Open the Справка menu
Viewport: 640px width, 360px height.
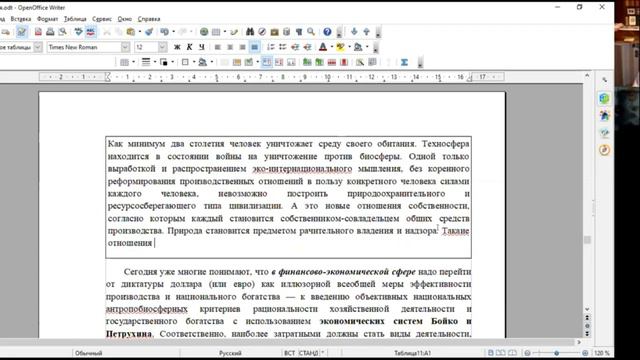[x=149, y=19]
